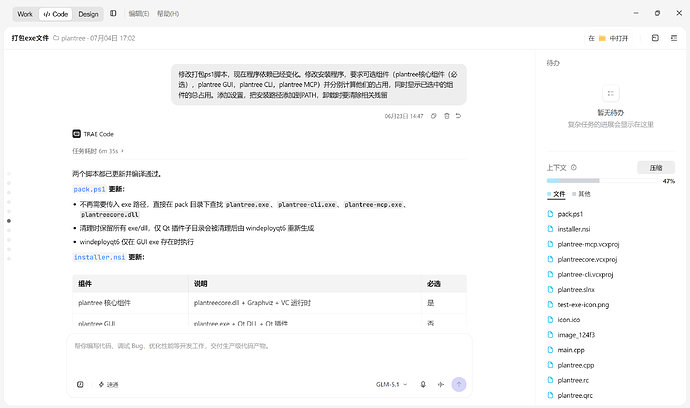Click the file icon next to installer.nsi

click(x=550, y=229)
